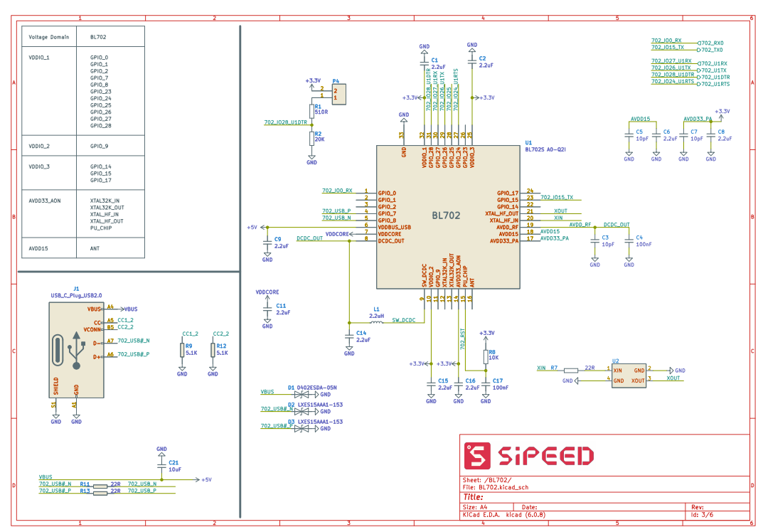Image resolution: width=763 pixels, height=532 pixels.
Task: Click the 'AVDD_RF' net label
Action: coord(580,224)
